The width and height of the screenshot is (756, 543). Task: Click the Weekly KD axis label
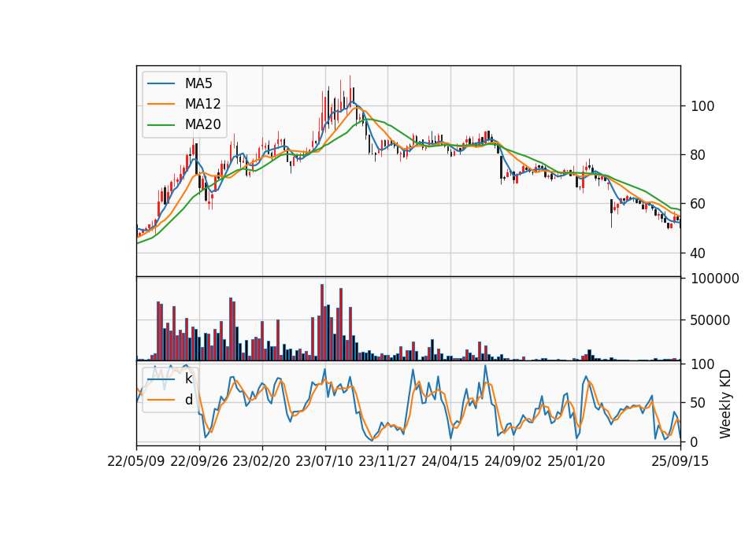724,404
